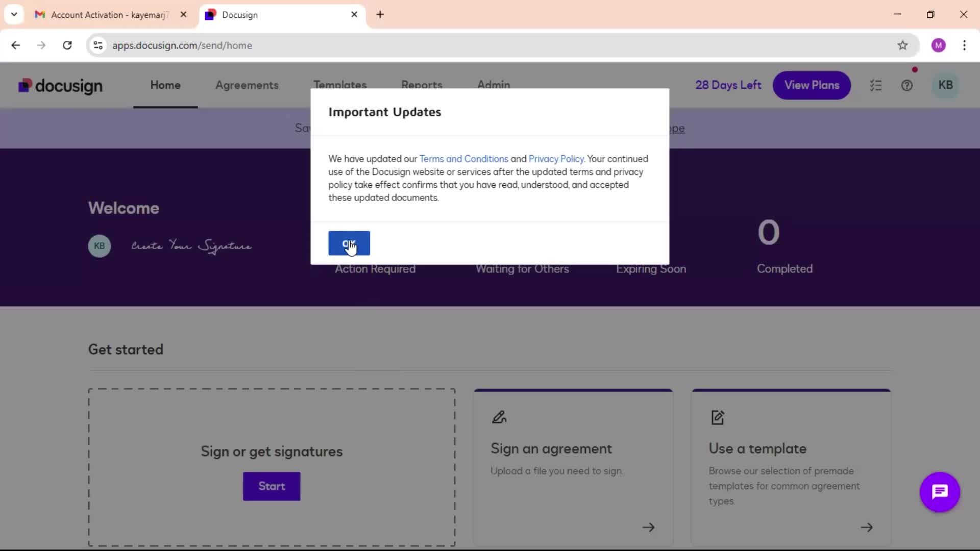Click Waiting for Others status
Image resolution: width=980 pixels, height=551 pixels.
pos(522,269)
